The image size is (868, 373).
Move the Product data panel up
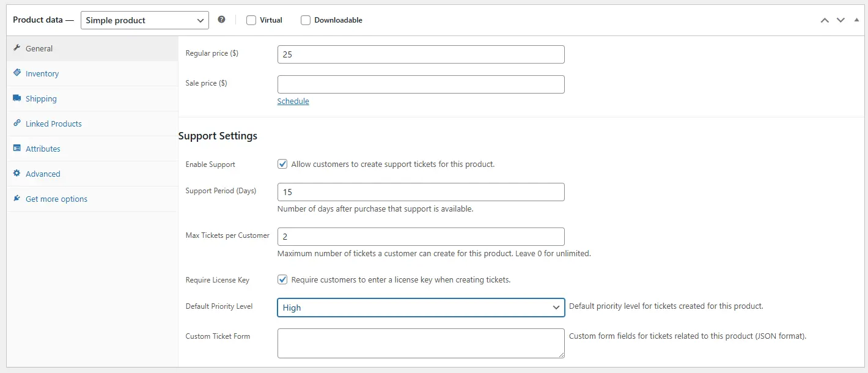pyautogui.click(x=825, y=20)
